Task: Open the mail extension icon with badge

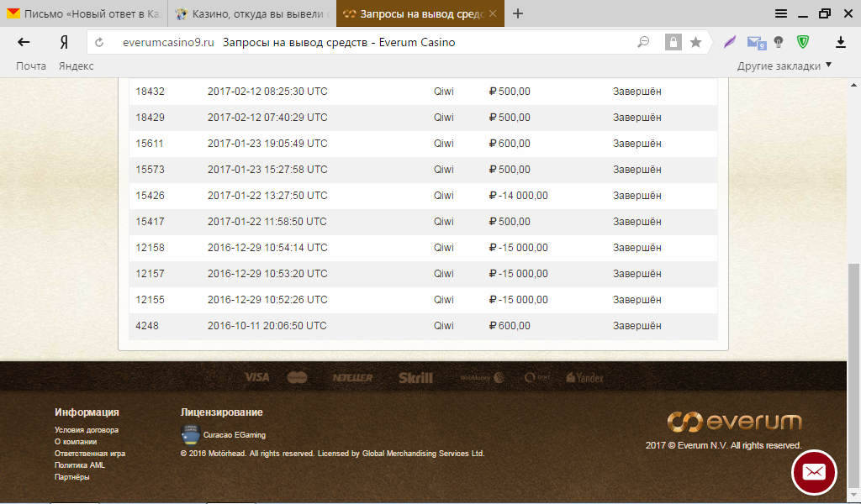Action: pos(755,42)
